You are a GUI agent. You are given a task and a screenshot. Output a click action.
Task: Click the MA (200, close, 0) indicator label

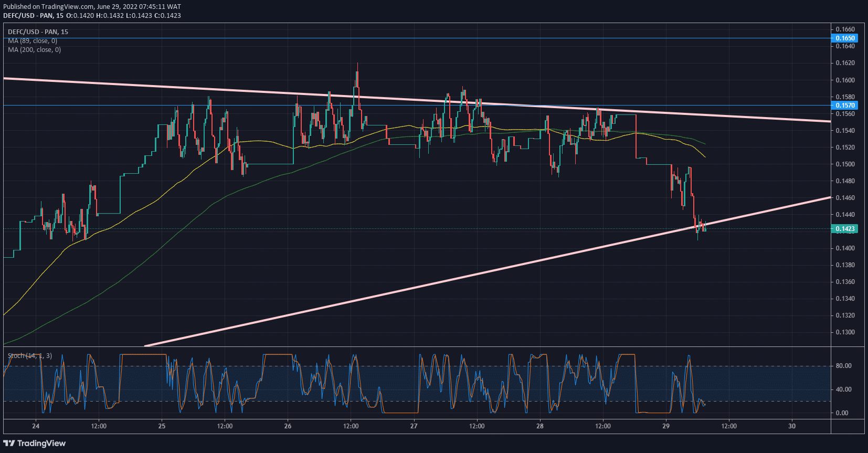tap(34, 50)
